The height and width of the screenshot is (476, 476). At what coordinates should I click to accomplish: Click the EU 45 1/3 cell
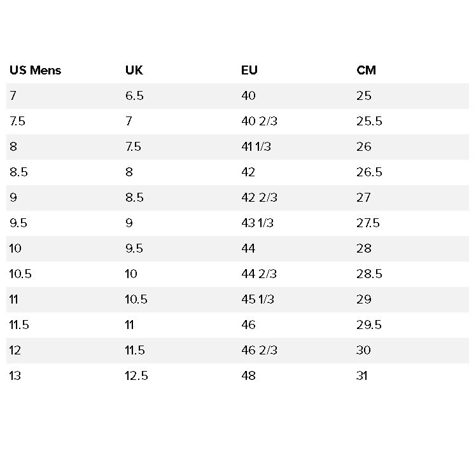coord(258,299)
